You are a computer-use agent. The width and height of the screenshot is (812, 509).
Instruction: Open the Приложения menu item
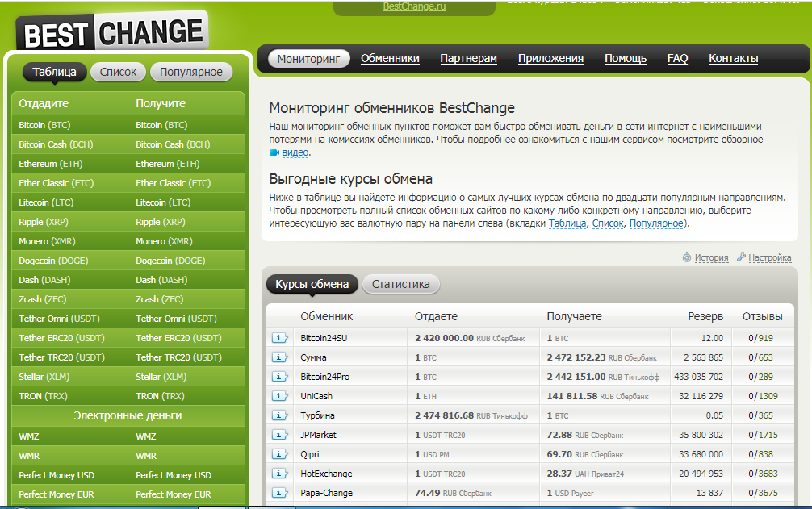551,58
